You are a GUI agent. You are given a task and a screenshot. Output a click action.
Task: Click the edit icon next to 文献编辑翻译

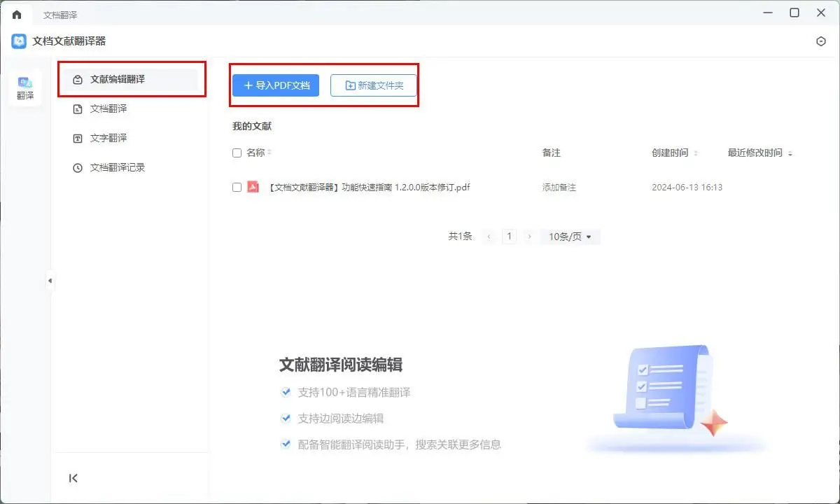tap(77, 79)
